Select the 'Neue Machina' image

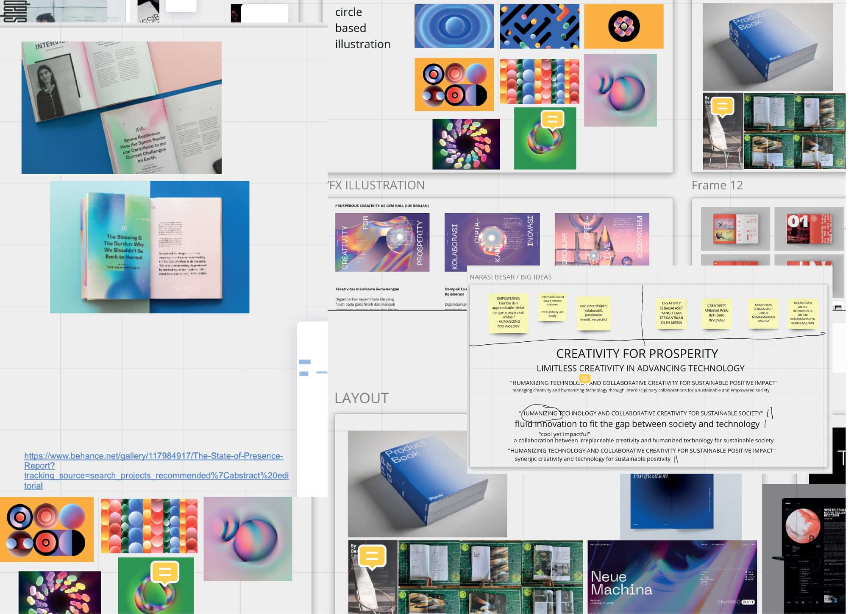click(672, 577)
